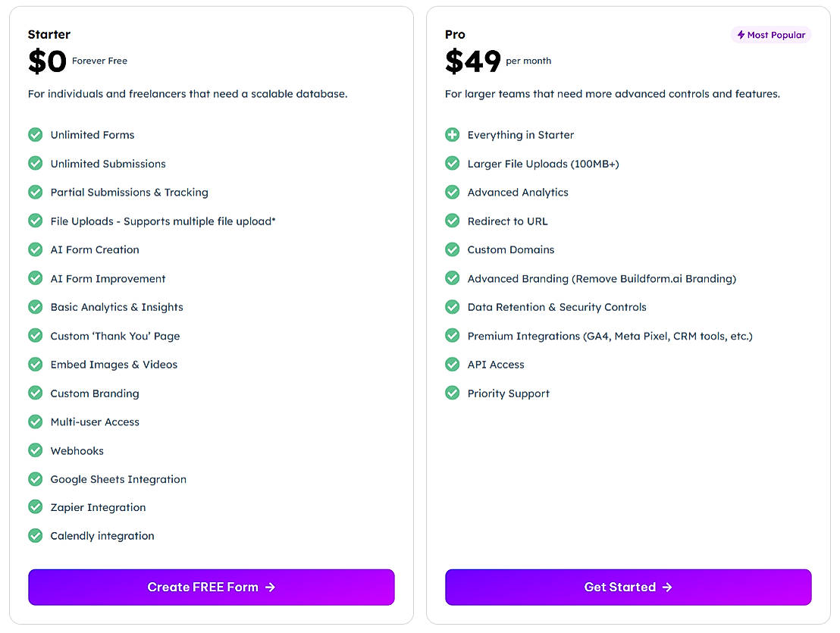Click the check beside Google Sheets Integration
This screenshot has height=633, width=840.
36,479
